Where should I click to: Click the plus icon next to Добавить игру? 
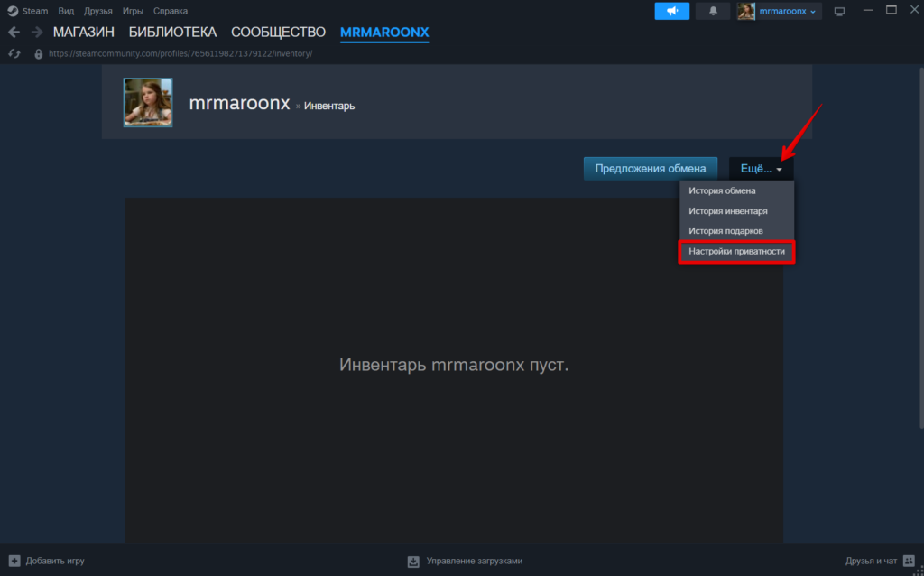click(14, 561)
